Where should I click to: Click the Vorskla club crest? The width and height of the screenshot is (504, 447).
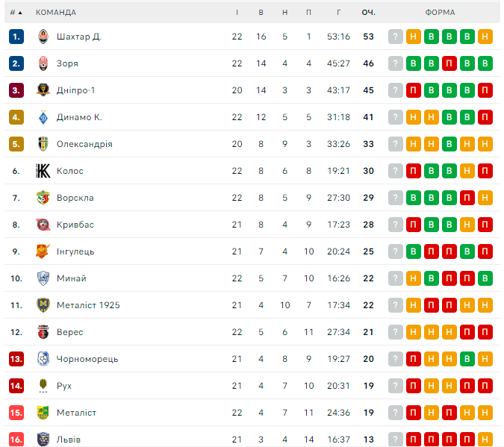point(43,198)
